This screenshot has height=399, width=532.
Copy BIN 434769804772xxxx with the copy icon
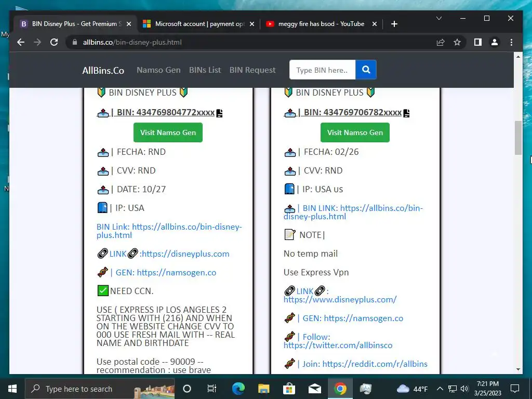click(220, 113)
